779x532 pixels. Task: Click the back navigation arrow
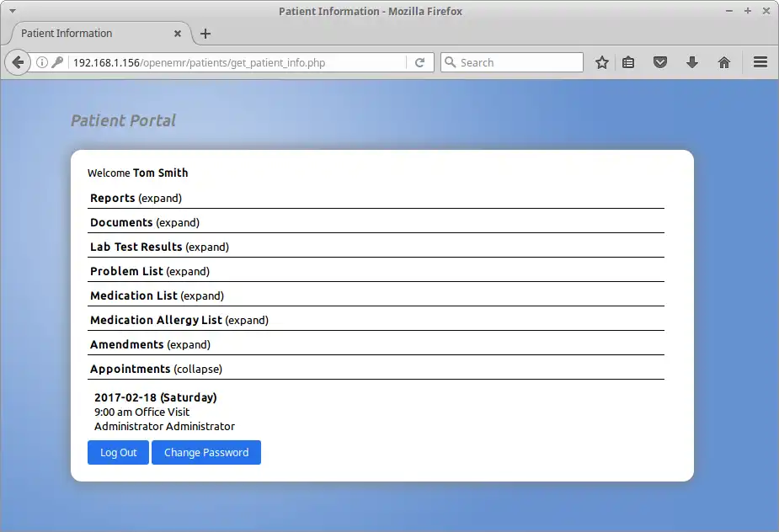pos(17,61)
